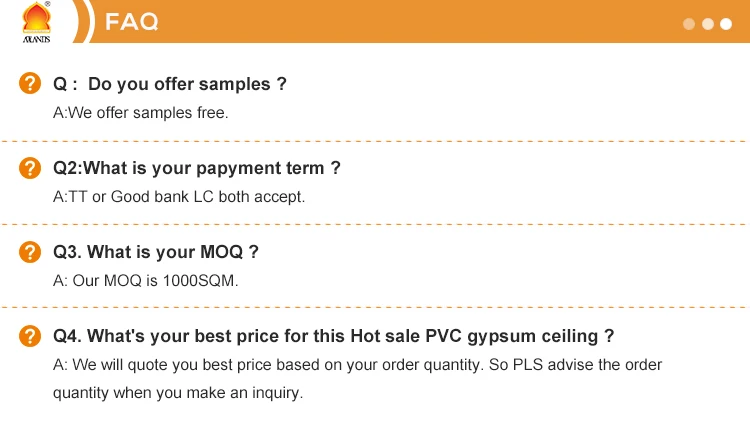
Task: Open the Q4 best price question
Action: 333,336
